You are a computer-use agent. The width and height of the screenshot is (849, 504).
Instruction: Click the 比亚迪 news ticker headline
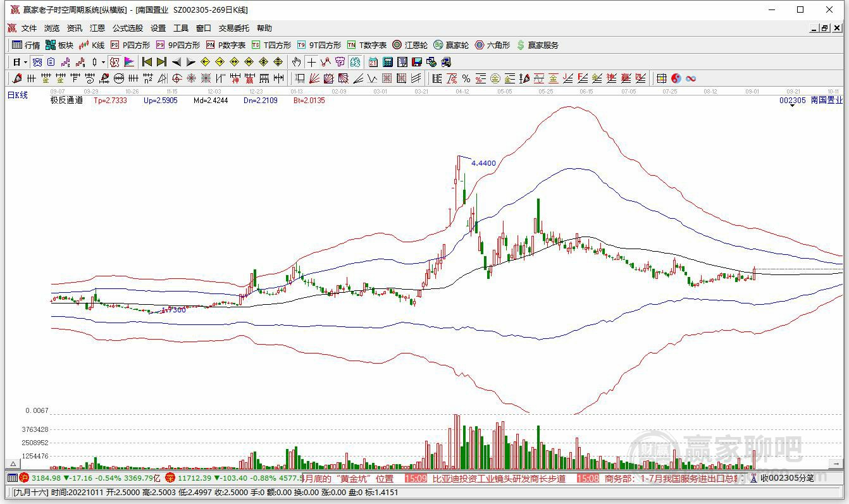pyautogui.click(x=499, y=479)
